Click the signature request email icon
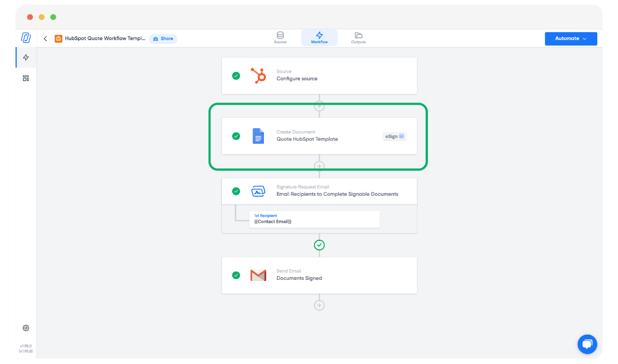618x364 pixels. click(x=258, y=191)
